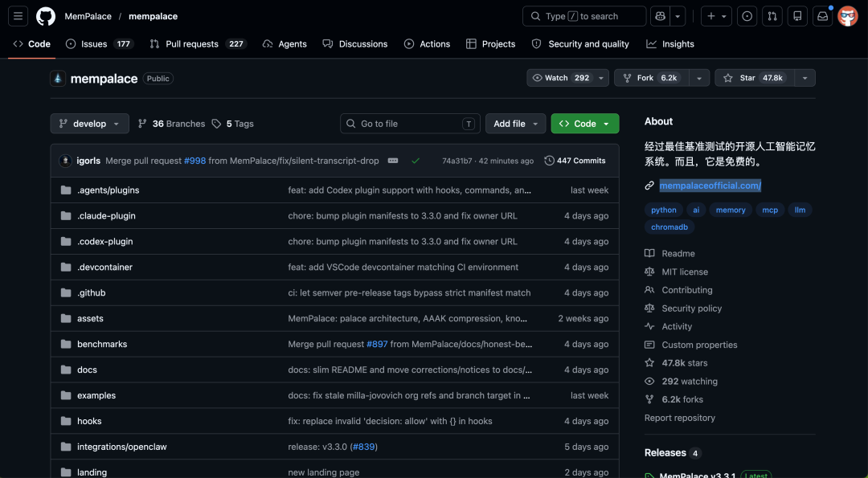Open pull request #897 in benchmarks row
Viewport: 868px width, 478px height.
click(x=377, y=344)
